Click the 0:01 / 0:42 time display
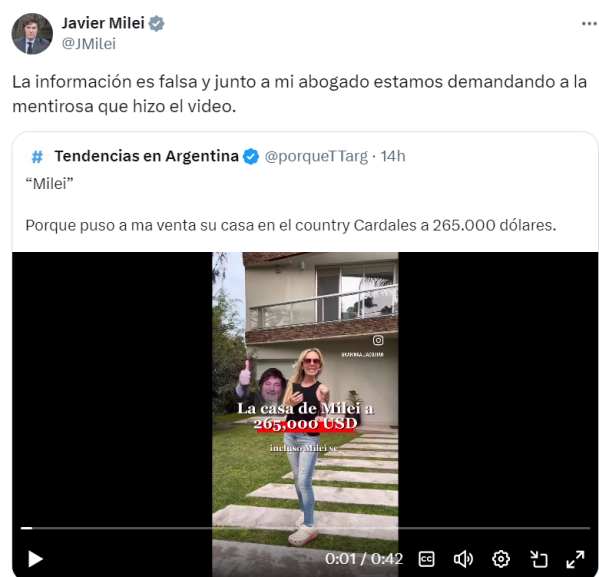 [364, 559]
